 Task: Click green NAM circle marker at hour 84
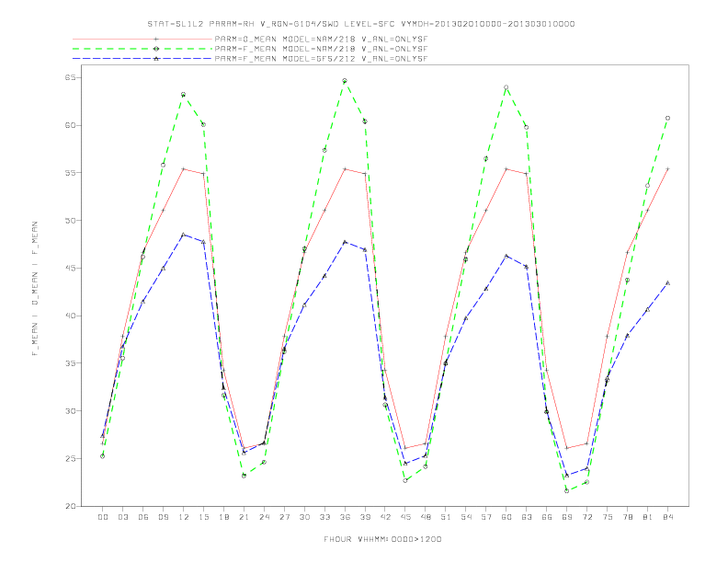pyautogui.click(x=667, y=118)
